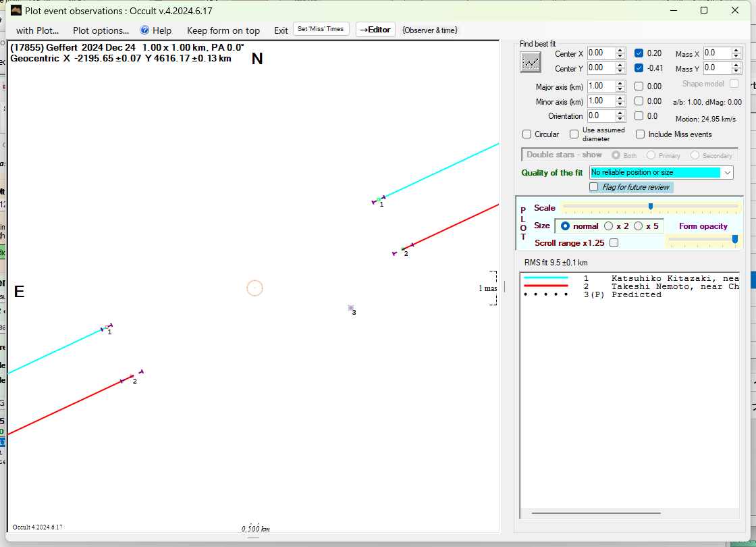Enable the Circular checkbox
Viewport: 756px width, 547px height.
(x=527, y=134)
